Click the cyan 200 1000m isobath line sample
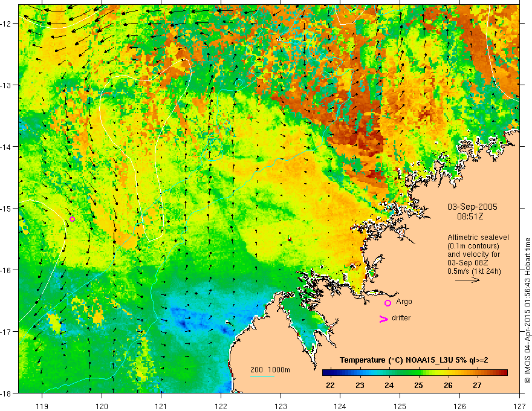The image size is (532, 411). pos(262,376)
